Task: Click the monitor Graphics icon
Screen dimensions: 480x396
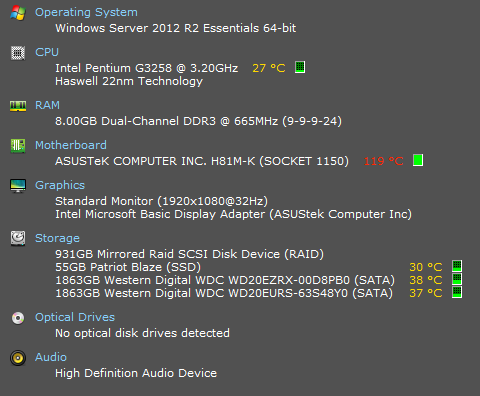Action: click(18, 186)
